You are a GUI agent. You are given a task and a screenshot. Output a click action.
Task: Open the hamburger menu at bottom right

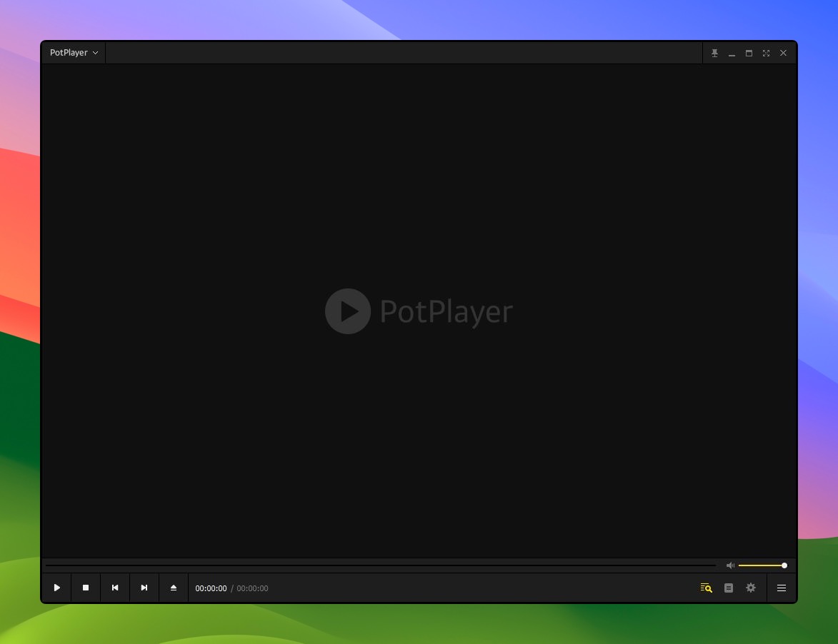pyautogui.click(x=781, y=588)
